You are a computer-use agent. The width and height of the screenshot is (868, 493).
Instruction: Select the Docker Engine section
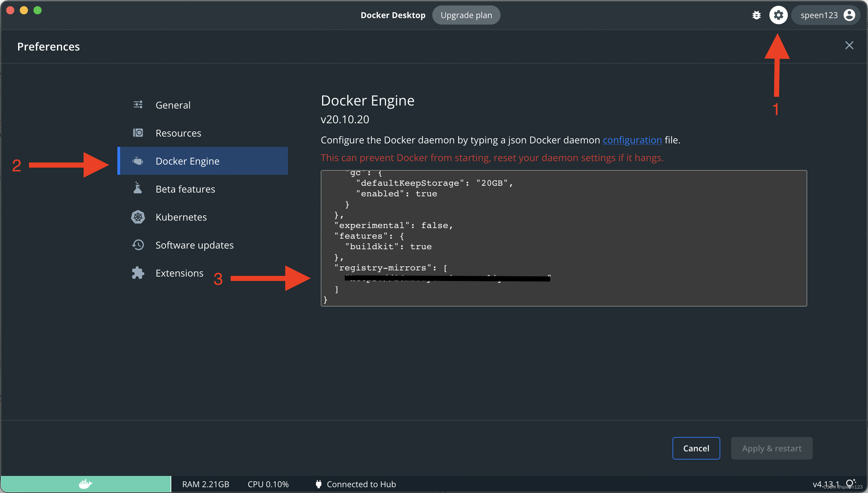(x=203, y=161)
